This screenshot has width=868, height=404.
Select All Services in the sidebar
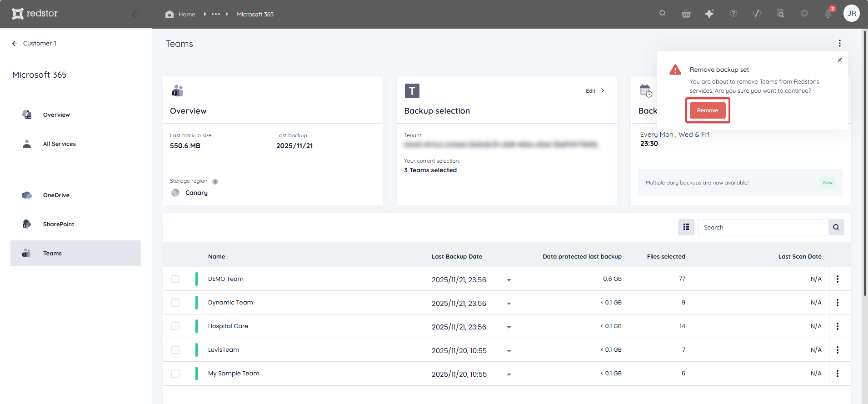pyautogui.click(x=75, y=144)
